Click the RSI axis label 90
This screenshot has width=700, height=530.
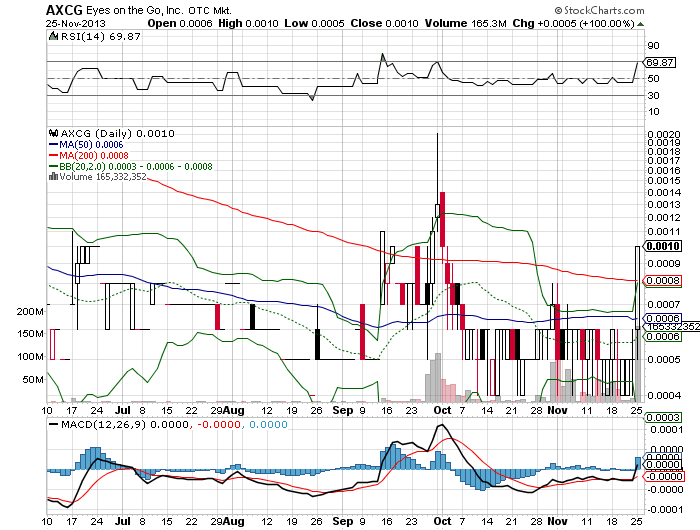[653, 46]
